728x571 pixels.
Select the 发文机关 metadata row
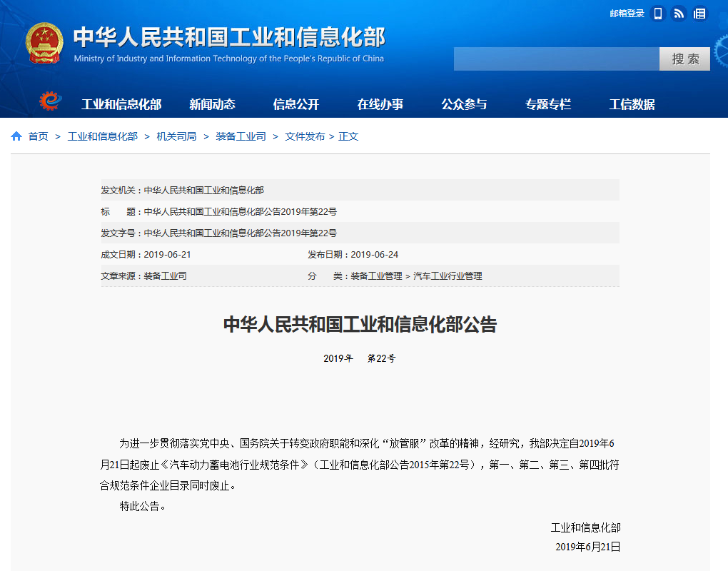tap(360, 190)
